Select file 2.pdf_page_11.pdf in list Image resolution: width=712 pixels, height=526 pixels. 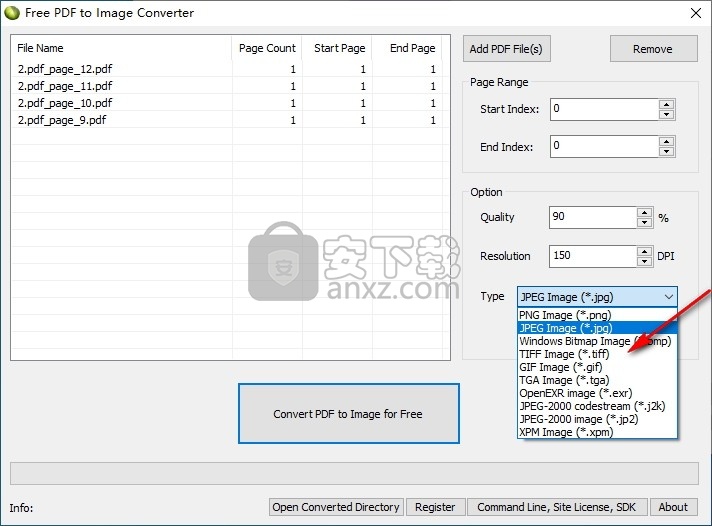(x=65, y=86)
